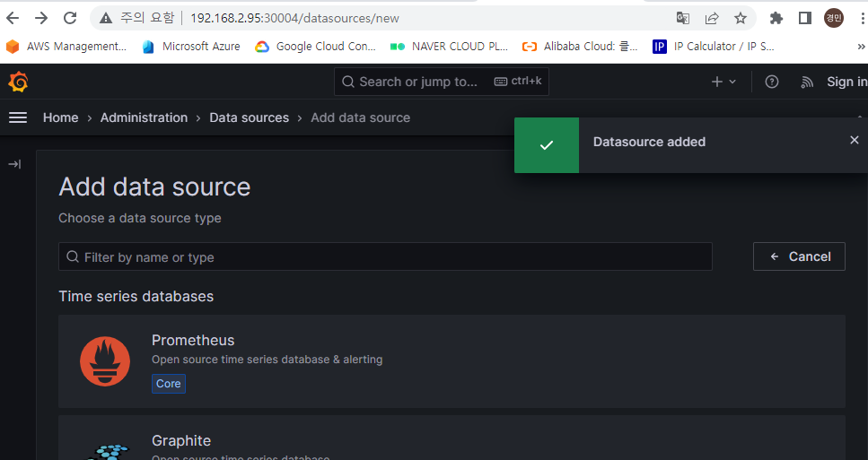Click the Filter by name or type field
The width and height of the screenshot is (868, 460).
coord(385,256)
